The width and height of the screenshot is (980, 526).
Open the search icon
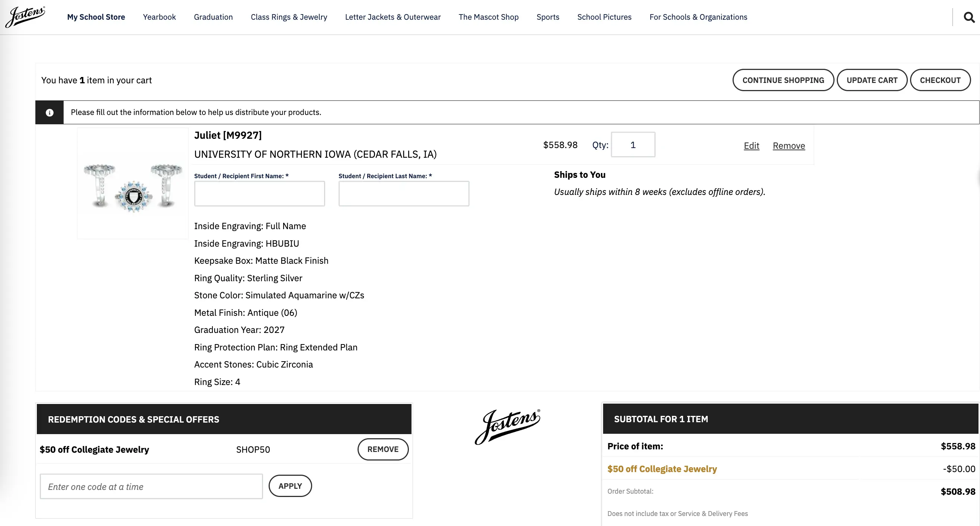(968, 17)
